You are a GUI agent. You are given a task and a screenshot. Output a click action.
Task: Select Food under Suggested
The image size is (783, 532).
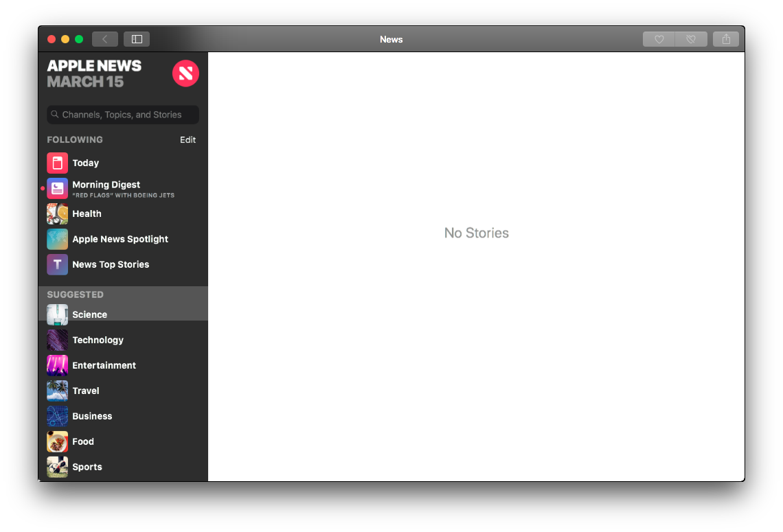[83, 441]
